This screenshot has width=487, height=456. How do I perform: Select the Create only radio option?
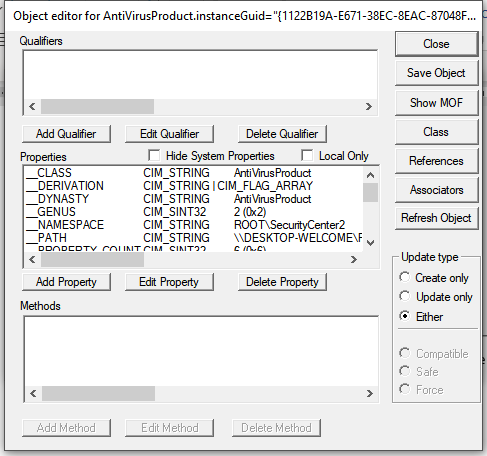tap(404, 277)
